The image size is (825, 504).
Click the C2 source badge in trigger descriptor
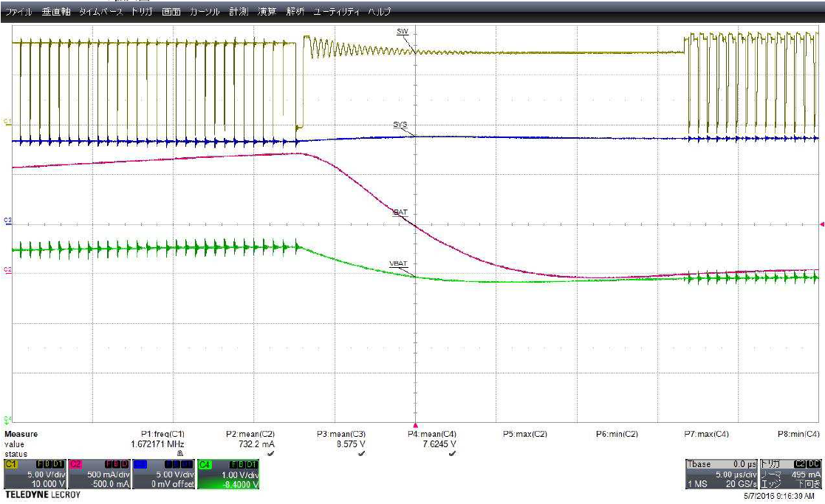coord(800,465)
